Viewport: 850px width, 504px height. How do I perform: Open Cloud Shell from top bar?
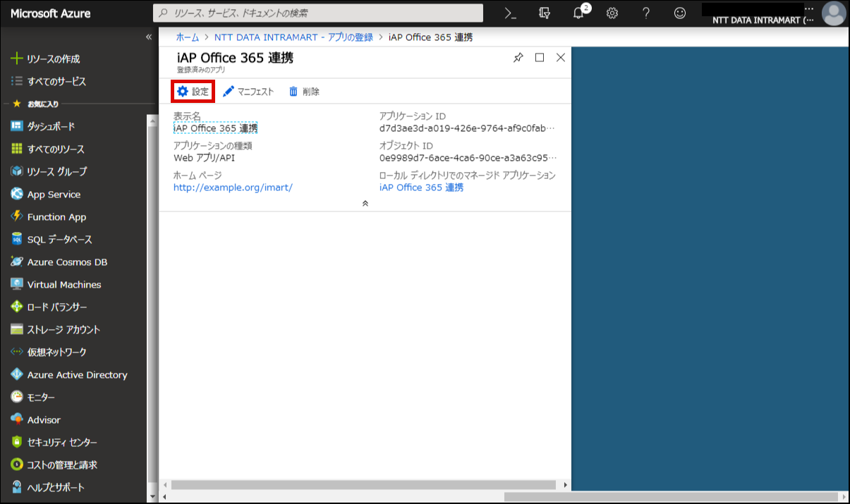pos(511,13)
